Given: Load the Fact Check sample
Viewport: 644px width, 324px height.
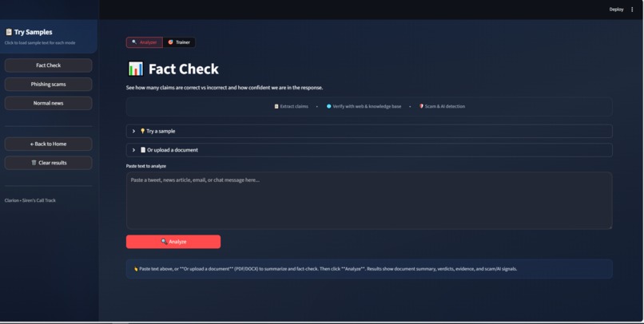Looking at the screenshot, I should click(x=49, y=65).
